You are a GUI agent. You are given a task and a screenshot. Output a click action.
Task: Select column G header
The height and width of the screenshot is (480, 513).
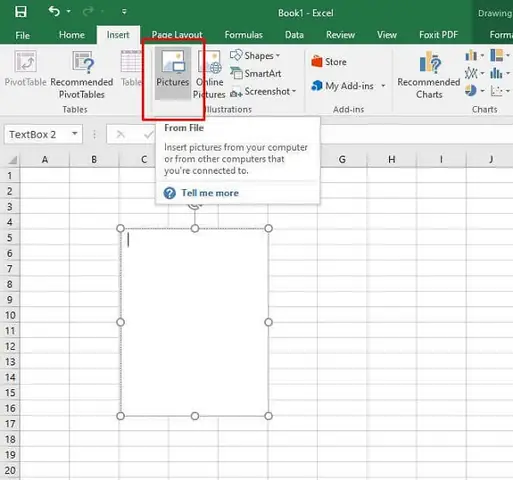[x=342, y=160]
